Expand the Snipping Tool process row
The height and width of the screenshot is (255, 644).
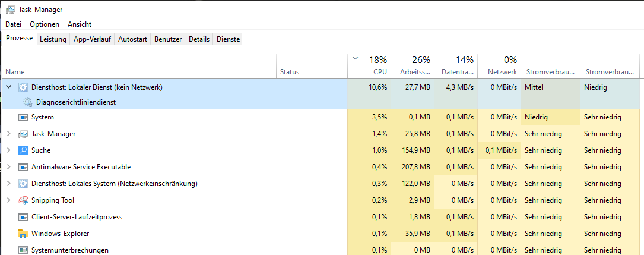tap(9, 200)
